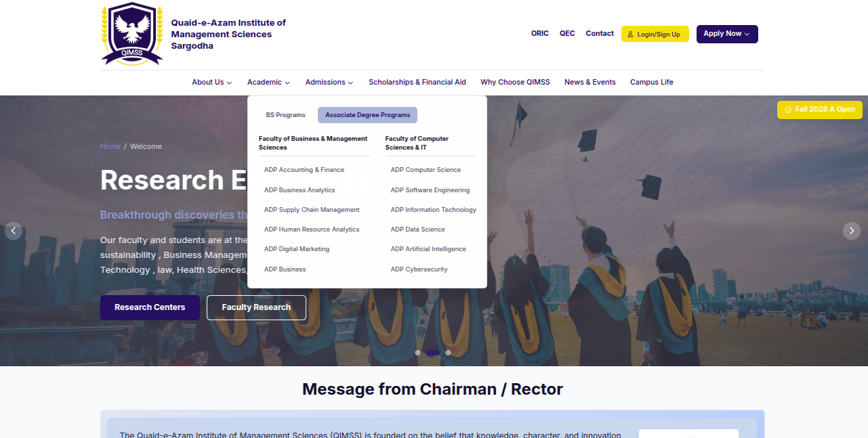The height and width of the screenshot is (438, 868).
Task: Click the next slide arrow on carousel
Action: tap(851, 231)
